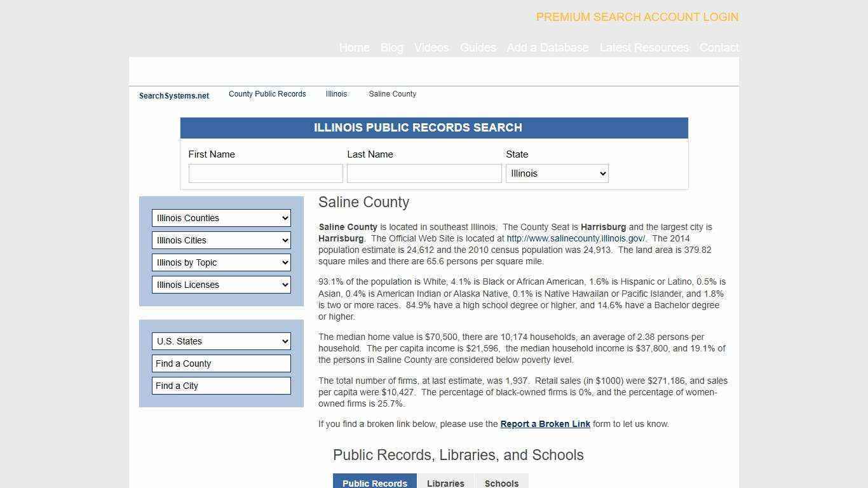Open the Blog menu item
This screenshot has width=868, height=488.
click(391, 48)
